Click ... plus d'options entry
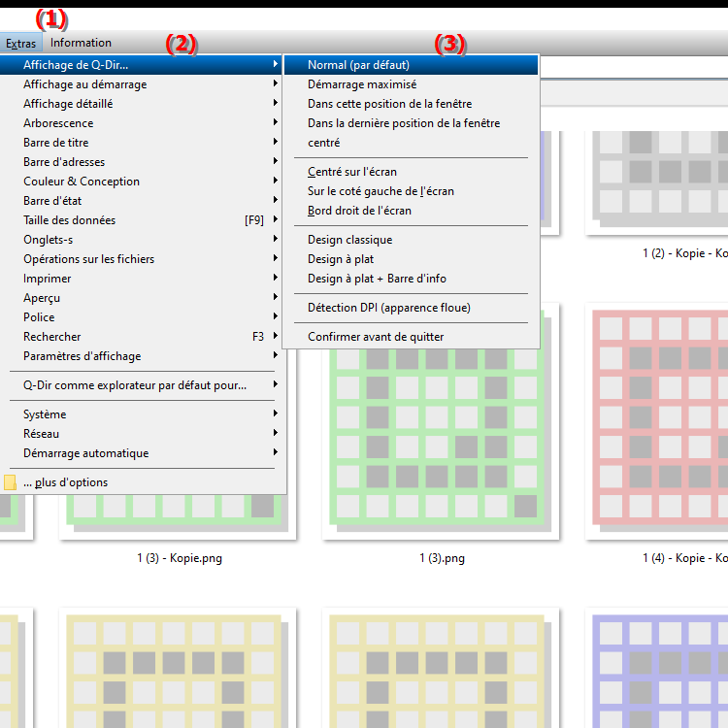 pos(141,482)
